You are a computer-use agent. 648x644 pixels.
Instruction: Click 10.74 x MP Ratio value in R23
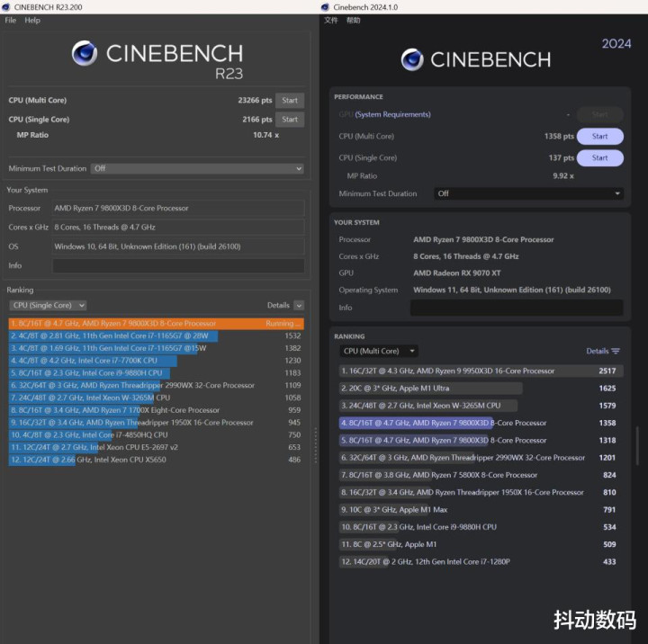(x=266, y=135)
